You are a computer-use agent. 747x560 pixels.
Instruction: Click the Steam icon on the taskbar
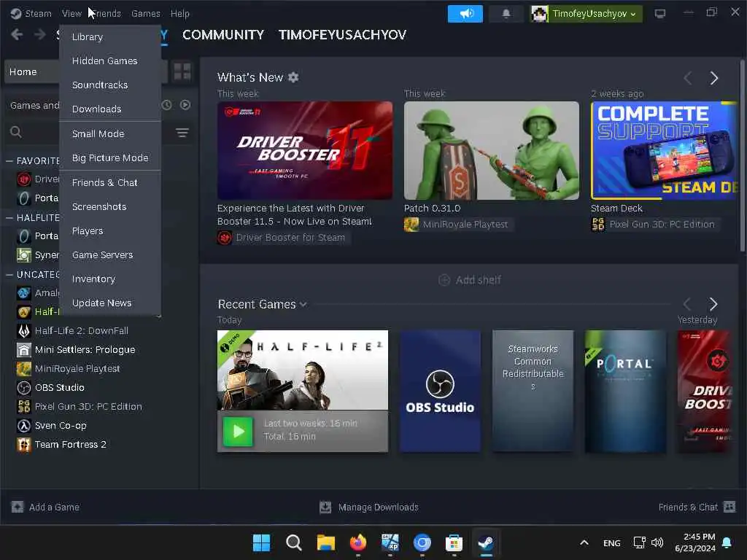(486, 542)
